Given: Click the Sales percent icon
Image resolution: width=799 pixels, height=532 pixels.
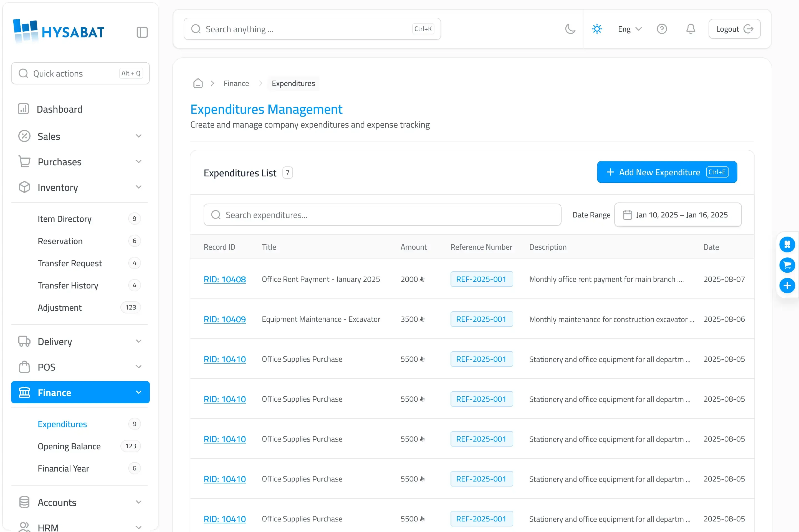Looking at the screenshot, I should click(24, 136).
